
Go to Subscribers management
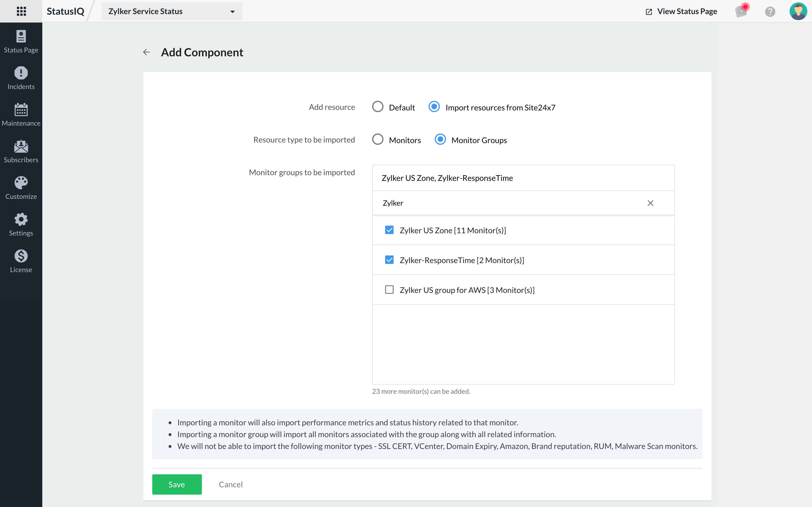(x=21, y=152)
